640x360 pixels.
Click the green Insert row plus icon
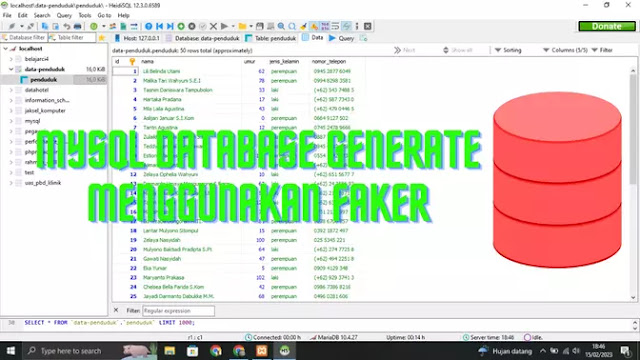click(181, 26)
